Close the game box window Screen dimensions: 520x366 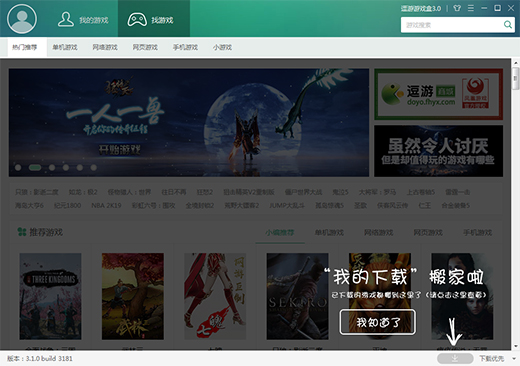[x=511, y=8]
